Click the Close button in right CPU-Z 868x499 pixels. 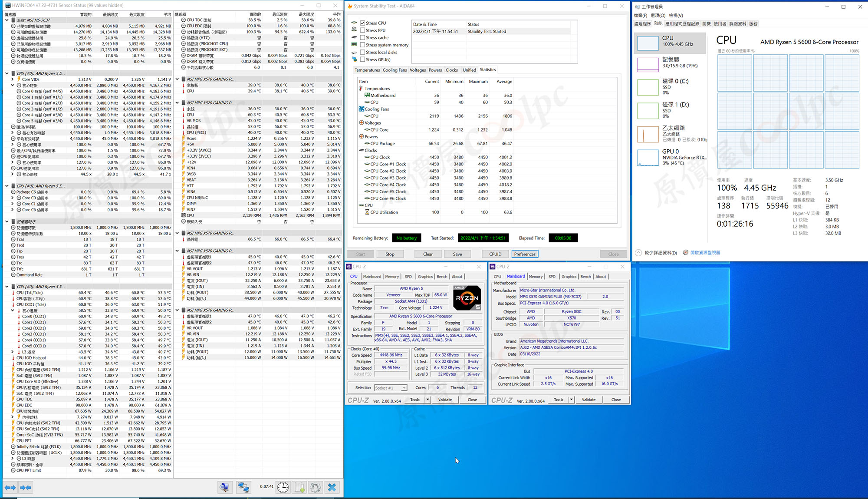tap(616, 400)
